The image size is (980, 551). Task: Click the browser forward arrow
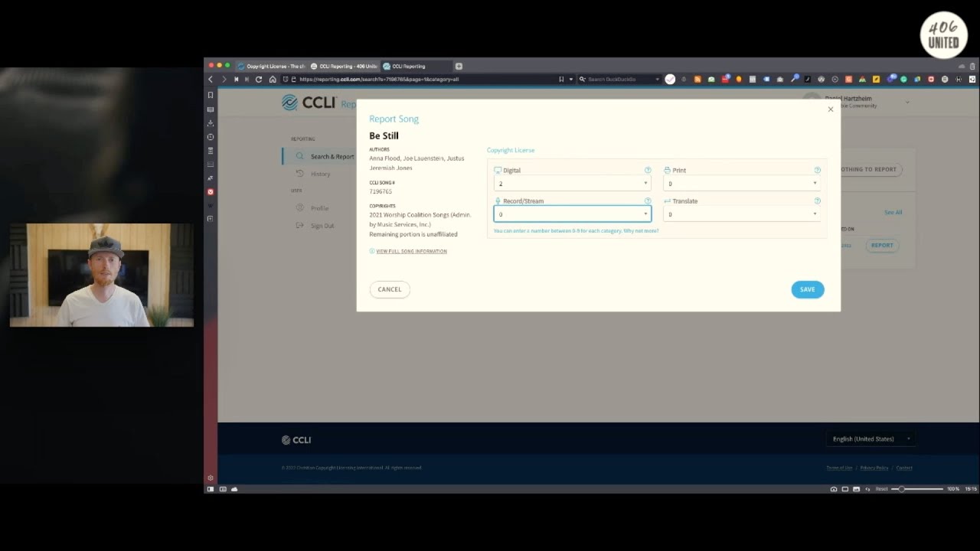[x=224, y=79]
